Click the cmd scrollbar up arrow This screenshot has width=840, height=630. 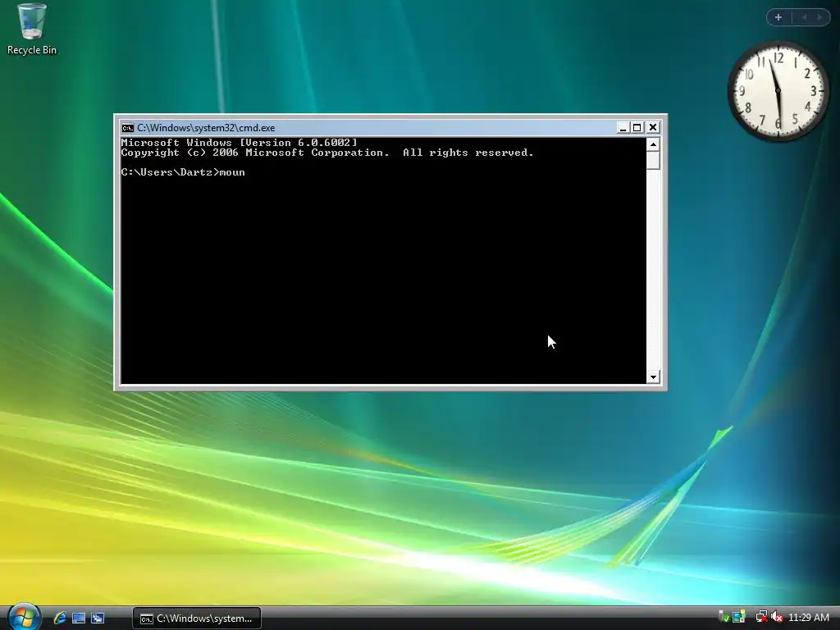[x=653, y=144]
